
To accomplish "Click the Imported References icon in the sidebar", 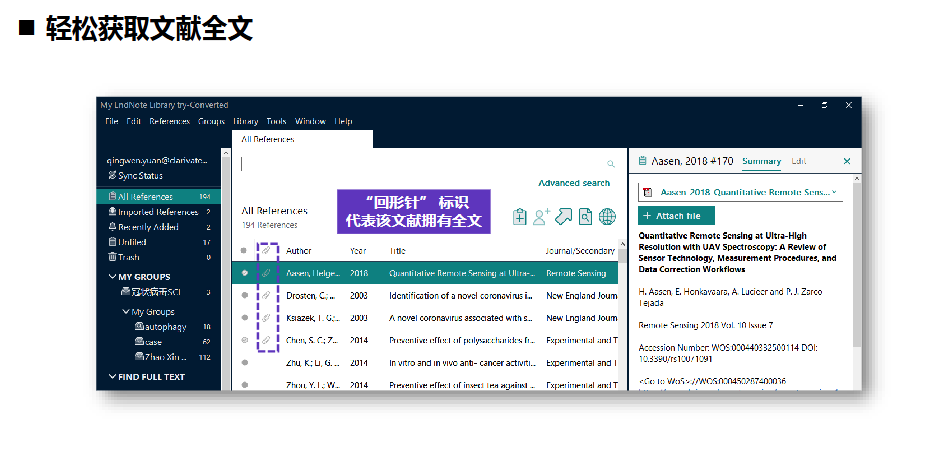I will tap(112, 211).
